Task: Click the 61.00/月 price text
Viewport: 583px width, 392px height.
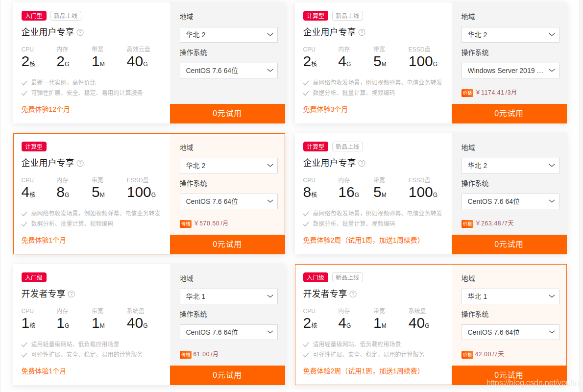Action: point(206,354)
